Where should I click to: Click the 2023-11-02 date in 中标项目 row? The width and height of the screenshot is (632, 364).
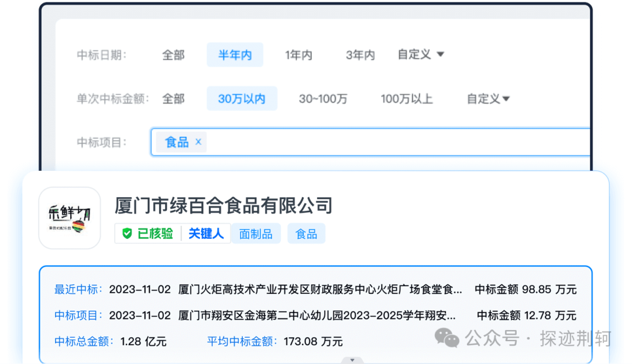pos(140,315)
